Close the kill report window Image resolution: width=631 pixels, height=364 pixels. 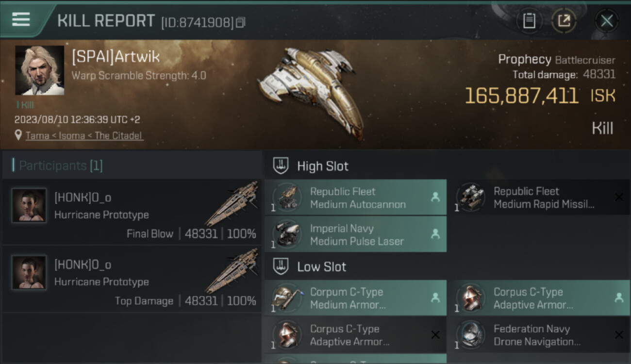606,21
